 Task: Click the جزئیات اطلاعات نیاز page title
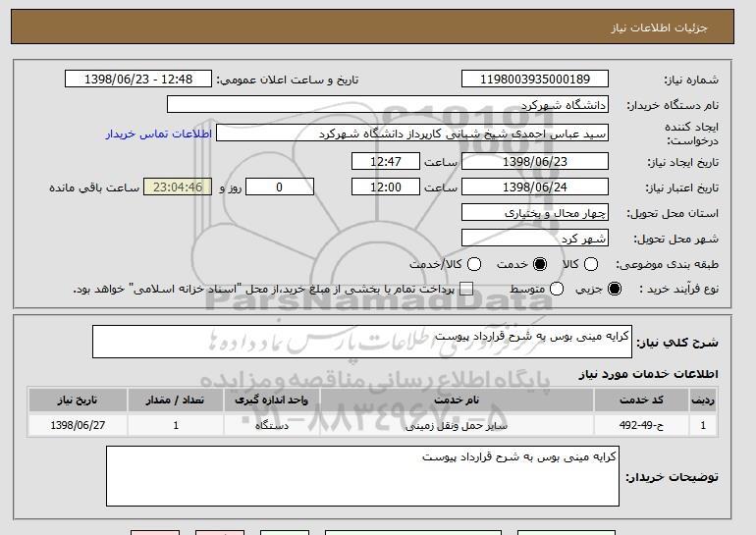pos(659,27)
